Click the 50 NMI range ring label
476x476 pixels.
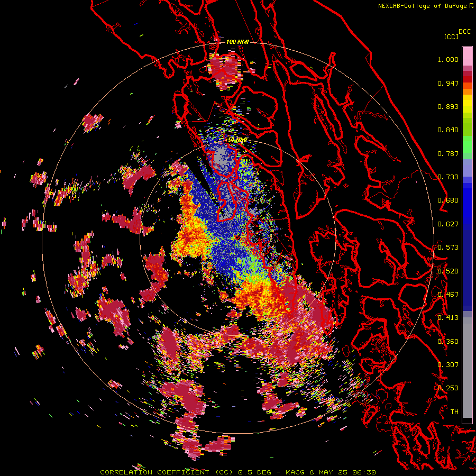[237, 140]
